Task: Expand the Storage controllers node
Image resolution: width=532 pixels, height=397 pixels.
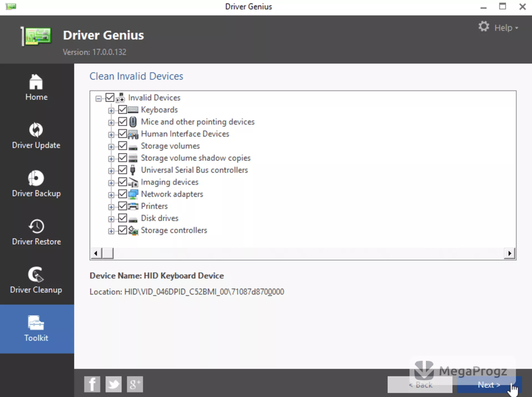Action: (x=111, y=231)
